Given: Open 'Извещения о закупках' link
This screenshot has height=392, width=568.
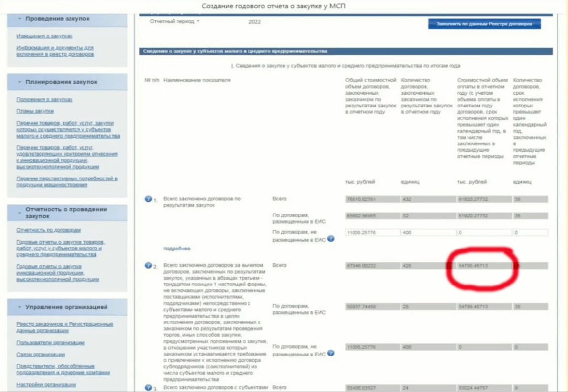Looking at the screenshot, I should [44, 36].
